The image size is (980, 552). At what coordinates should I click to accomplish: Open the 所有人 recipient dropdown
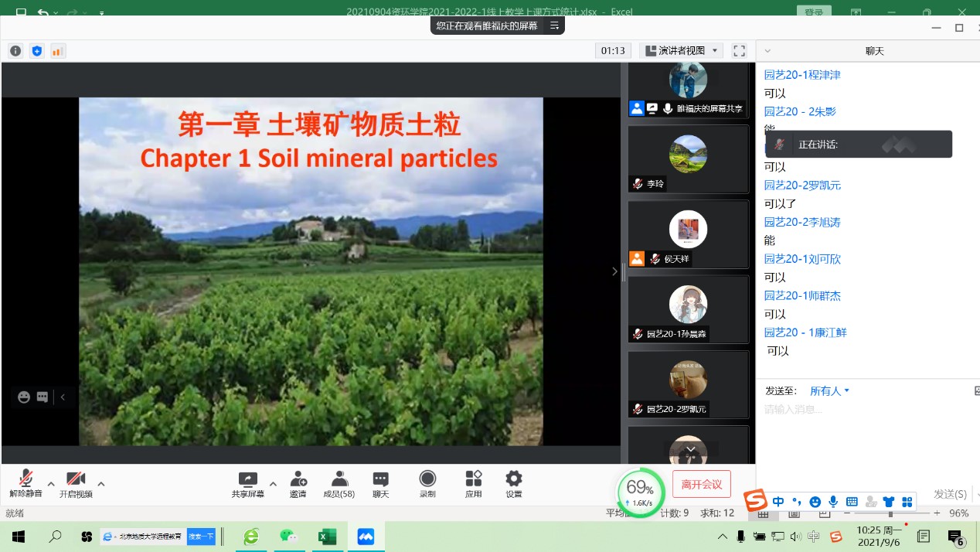(829, 391)
